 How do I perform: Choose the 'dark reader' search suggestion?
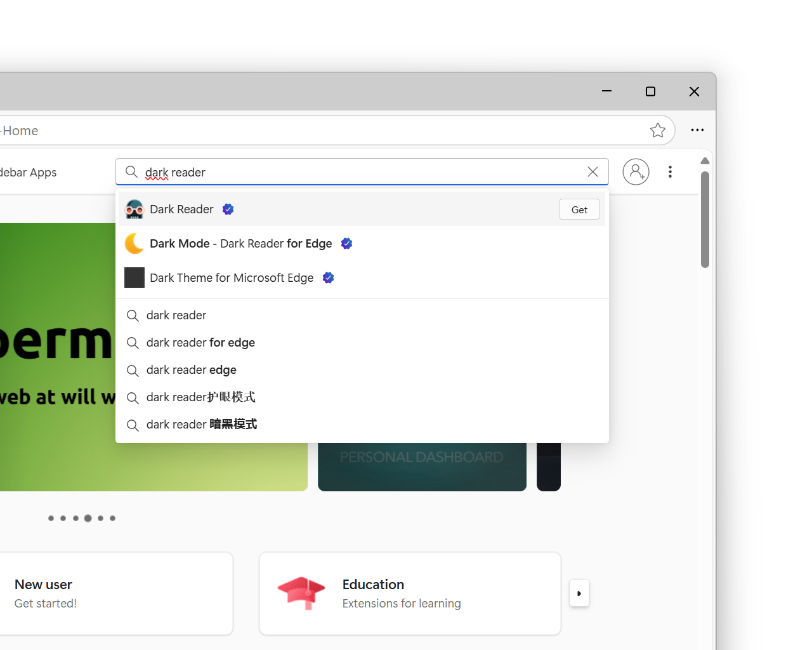pyautogui.click(x=362, y=315)
